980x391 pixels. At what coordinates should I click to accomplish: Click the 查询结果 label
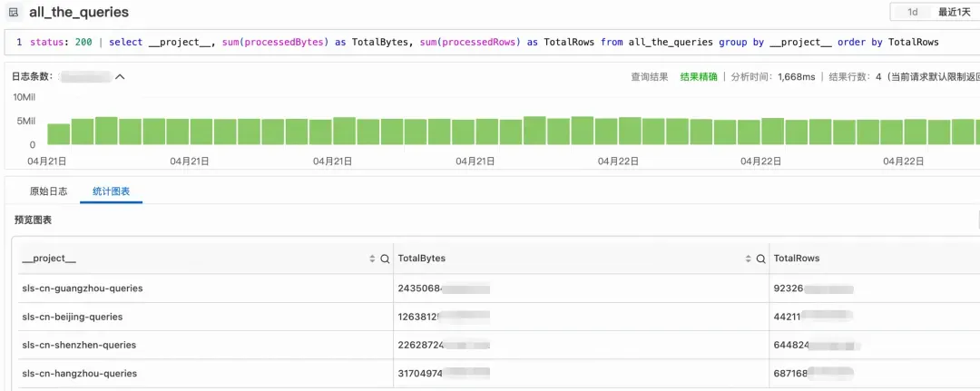tap(650, 77)
